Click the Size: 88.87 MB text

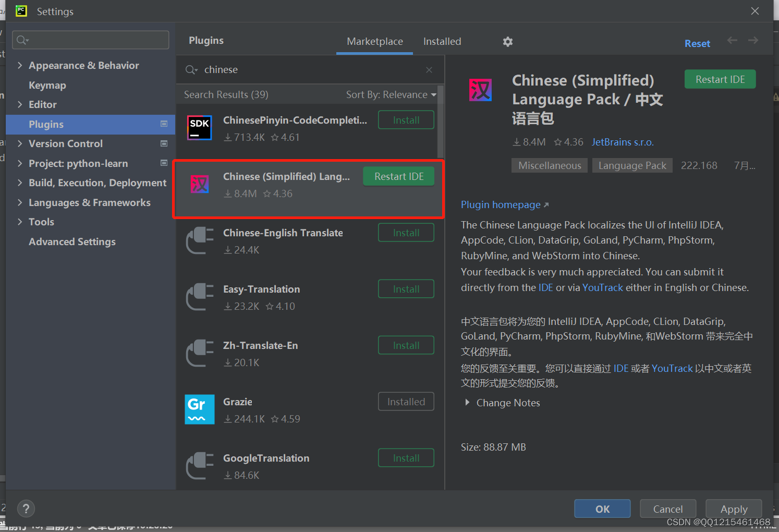coord(493,447)
